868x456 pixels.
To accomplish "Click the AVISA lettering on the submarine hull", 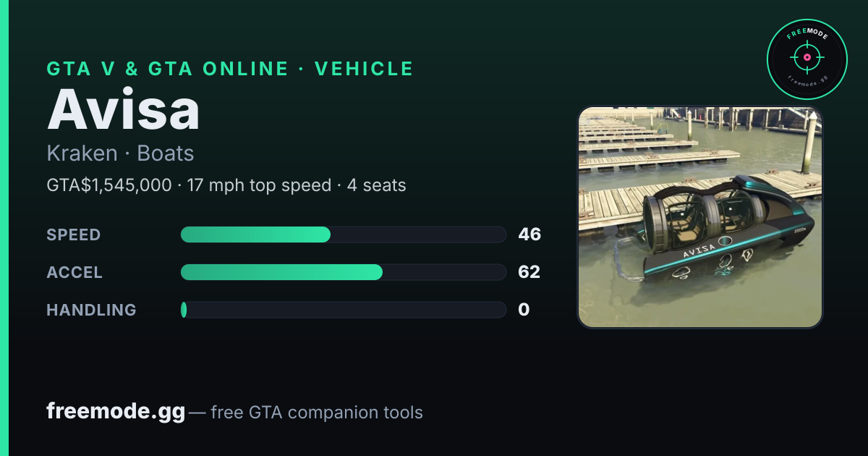I will click(699, 250).
